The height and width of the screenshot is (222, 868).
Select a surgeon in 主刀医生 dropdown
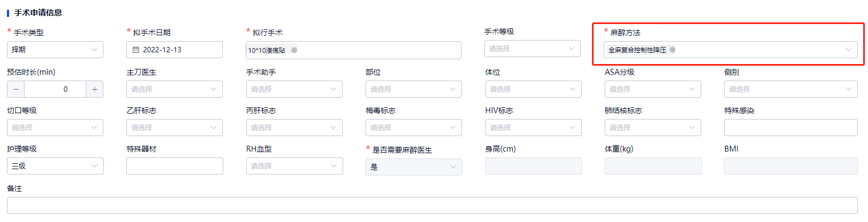(x=174, y=89)
